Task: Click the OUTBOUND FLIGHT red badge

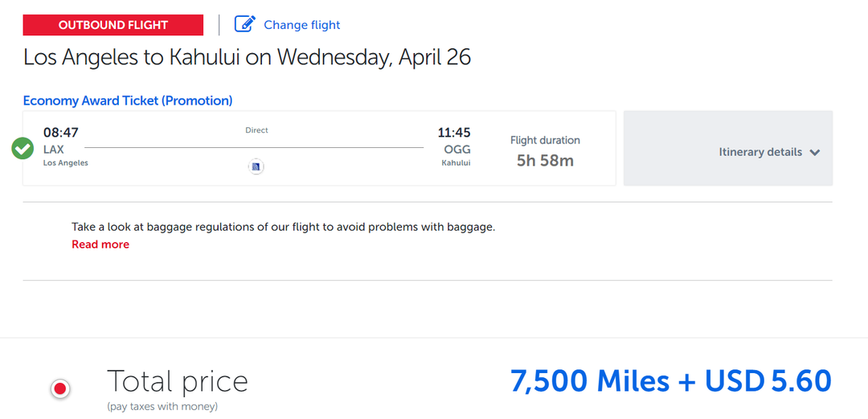Action: point(113,25)
